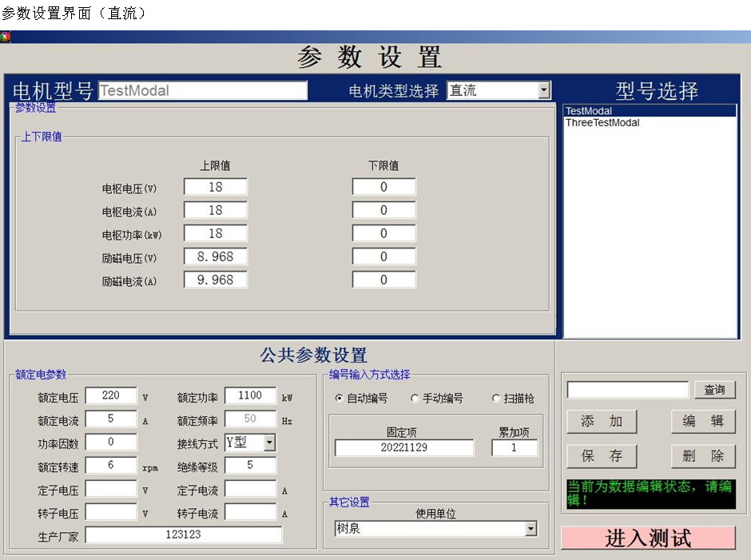Select 扫描枪 radio option
The image size is (751, 560).
[496, 398]
